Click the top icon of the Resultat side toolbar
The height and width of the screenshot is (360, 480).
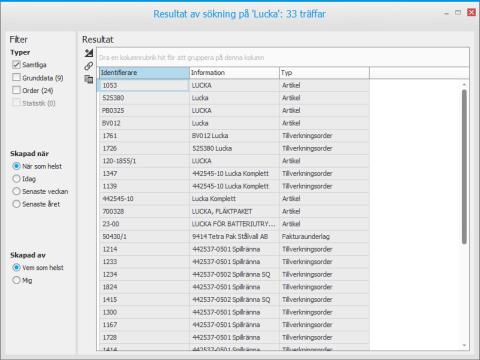click(89, 53)
